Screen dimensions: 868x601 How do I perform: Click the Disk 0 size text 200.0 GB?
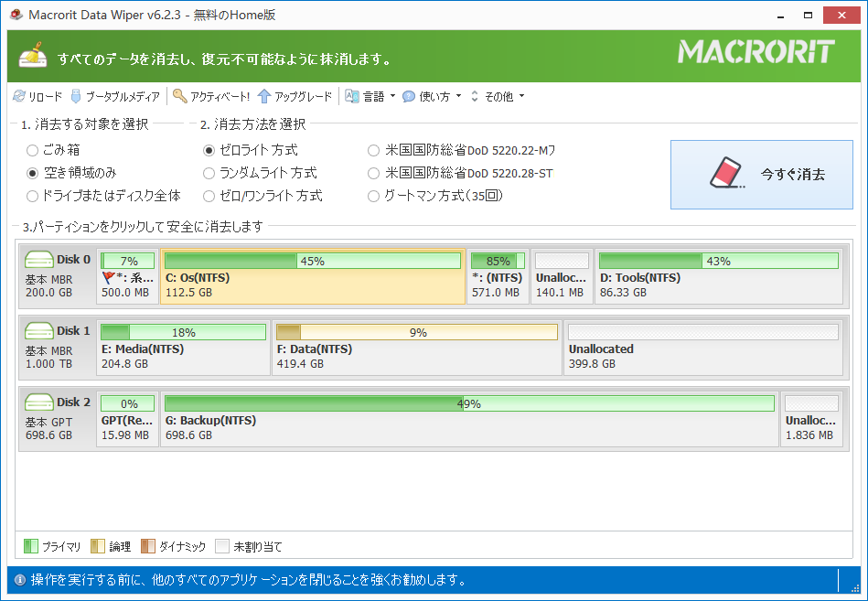pos(48,292)
